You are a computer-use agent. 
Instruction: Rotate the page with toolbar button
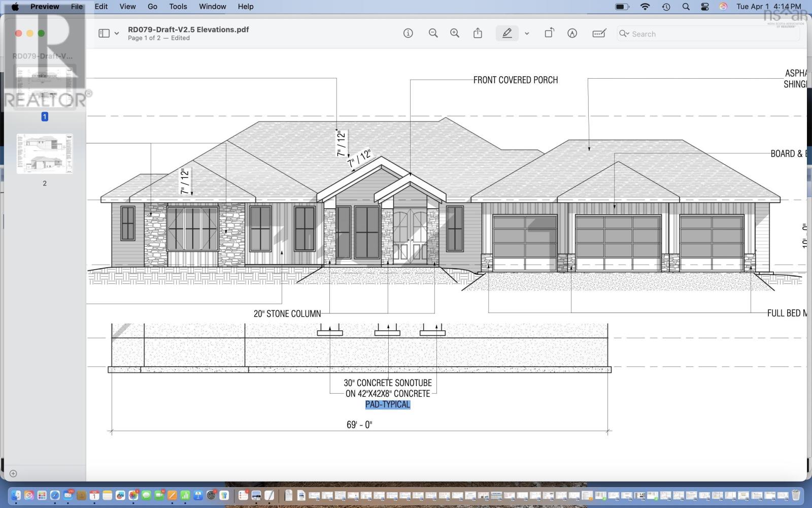(x=549, y=33)
